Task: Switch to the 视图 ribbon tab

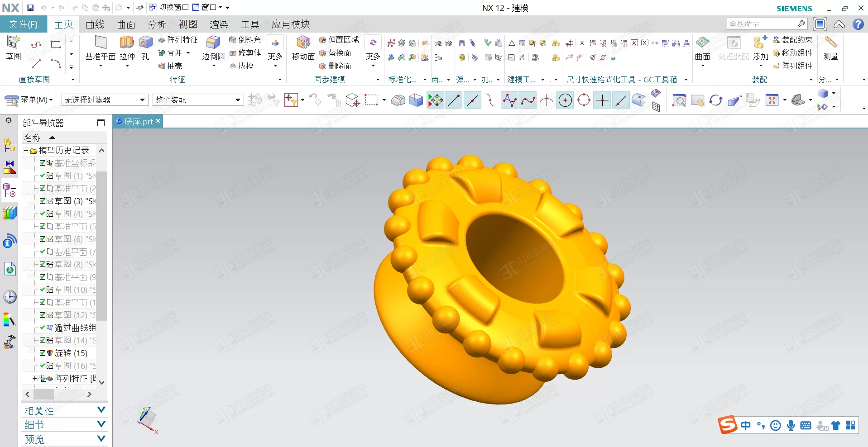Action: 188,24
